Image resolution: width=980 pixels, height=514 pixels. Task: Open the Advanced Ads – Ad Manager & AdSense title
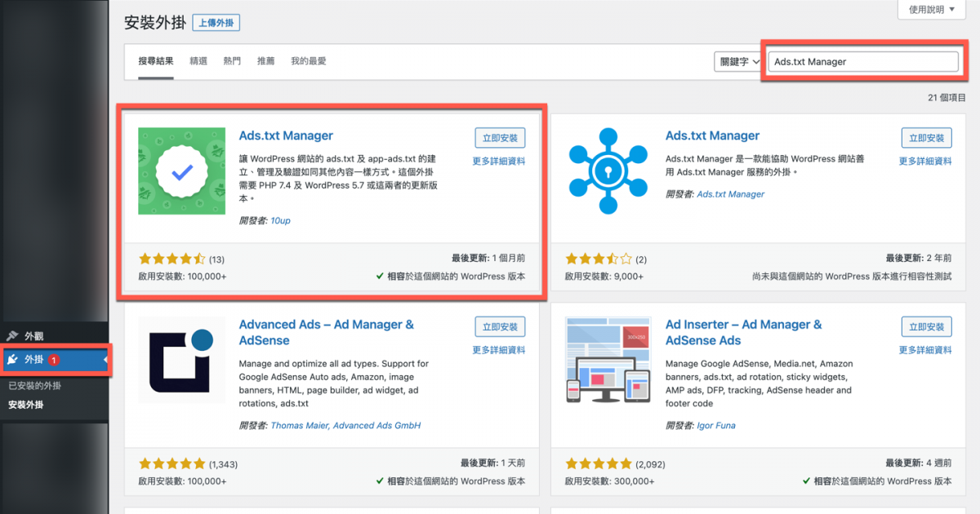[x=327, y=332]
